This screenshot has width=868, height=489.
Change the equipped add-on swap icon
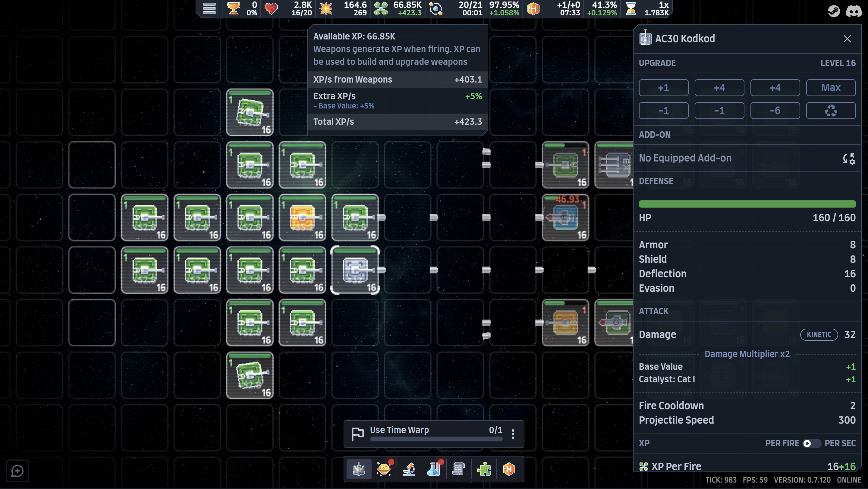click(849, 158)
